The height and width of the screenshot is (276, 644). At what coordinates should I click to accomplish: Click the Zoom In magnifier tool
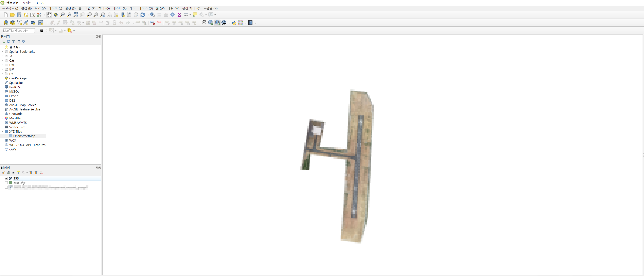tap(62, 15)
